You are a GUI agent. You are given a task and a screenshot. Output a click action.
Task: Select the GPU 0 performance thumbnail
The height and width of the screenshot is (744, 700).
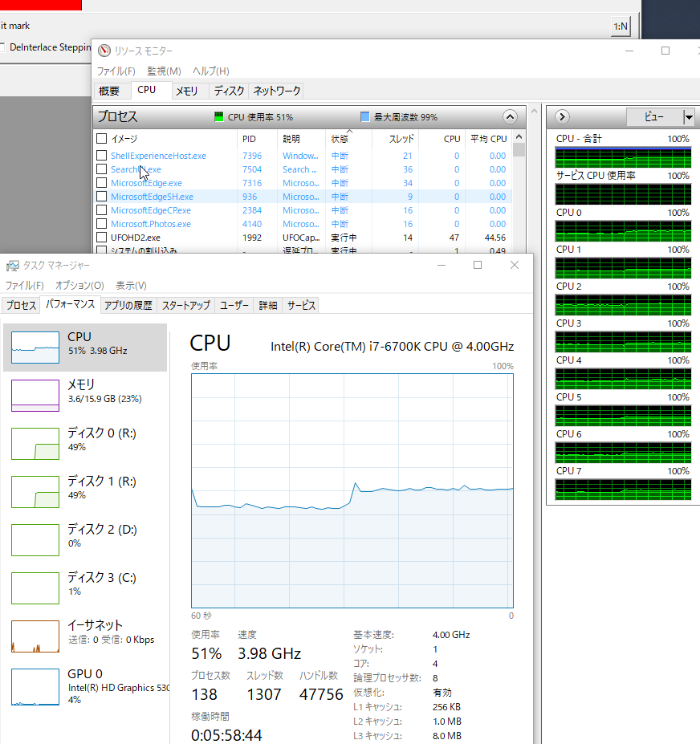point(35,686)
